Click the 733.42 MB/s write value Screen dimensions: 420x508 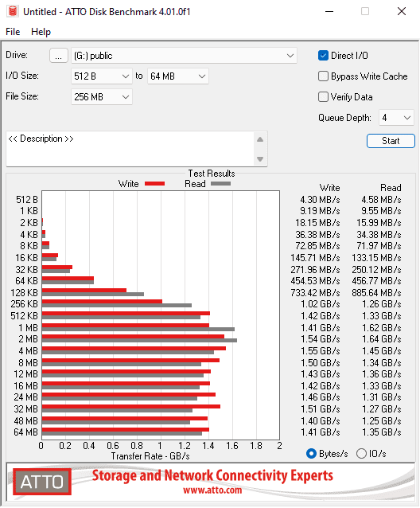[x=315, y=293]
